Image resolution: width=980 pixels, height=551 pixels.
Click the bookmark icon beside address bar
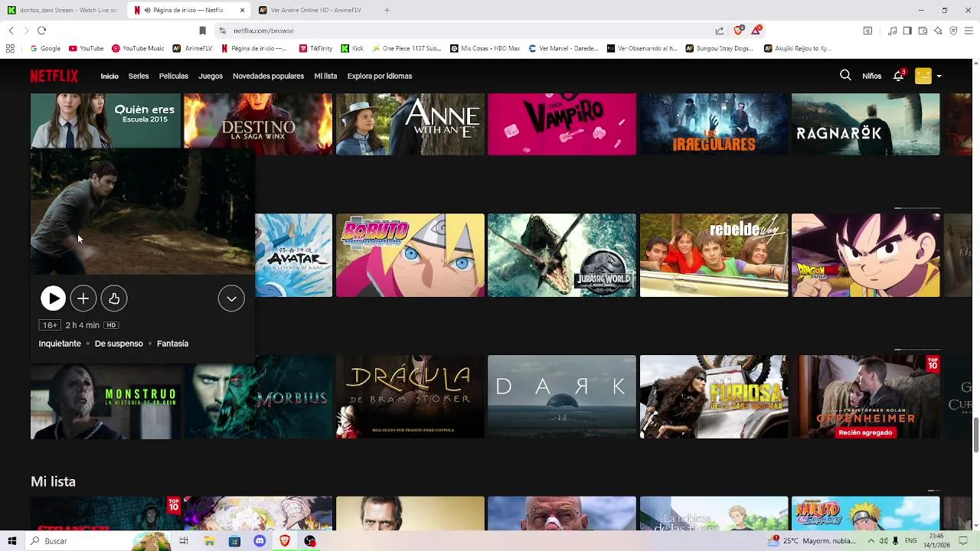(x=202, y=31)
